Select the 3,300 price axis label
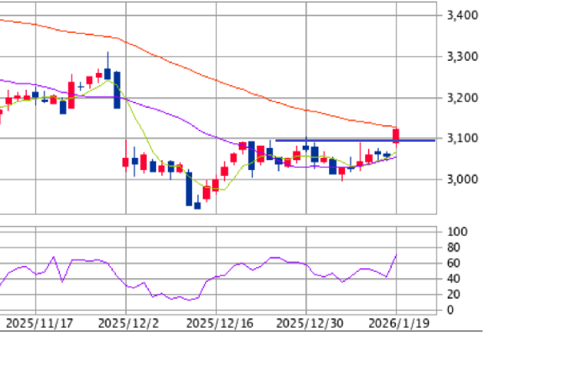Image resolution: width=588 pixels, height=380 pixels. point(462,57)
